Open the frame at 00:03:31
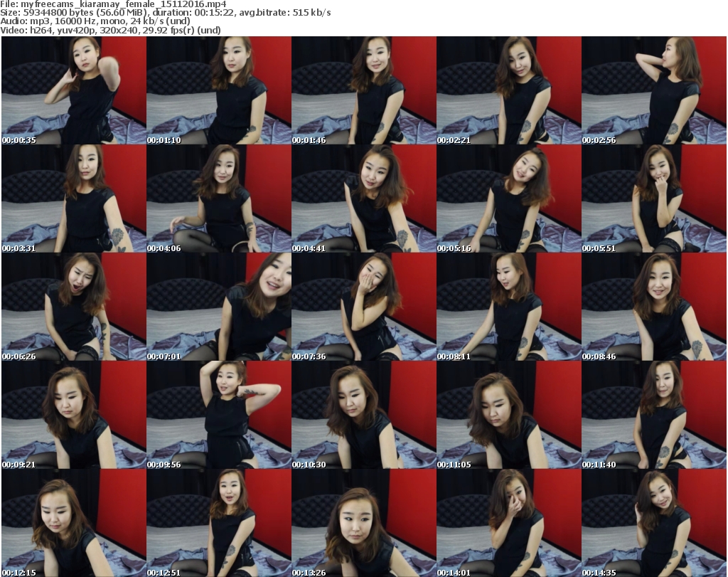This screenshot has width=728, height=577. [74, 198]
